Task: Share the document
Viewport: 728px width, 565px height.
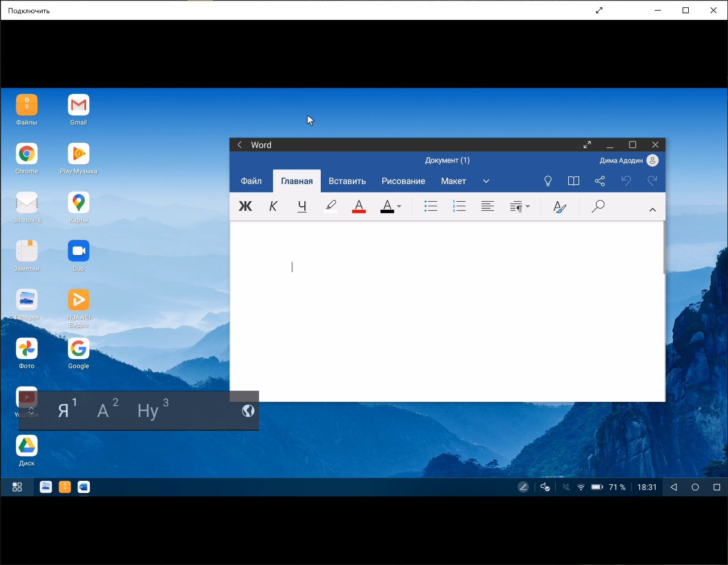Action: point(599,181)
